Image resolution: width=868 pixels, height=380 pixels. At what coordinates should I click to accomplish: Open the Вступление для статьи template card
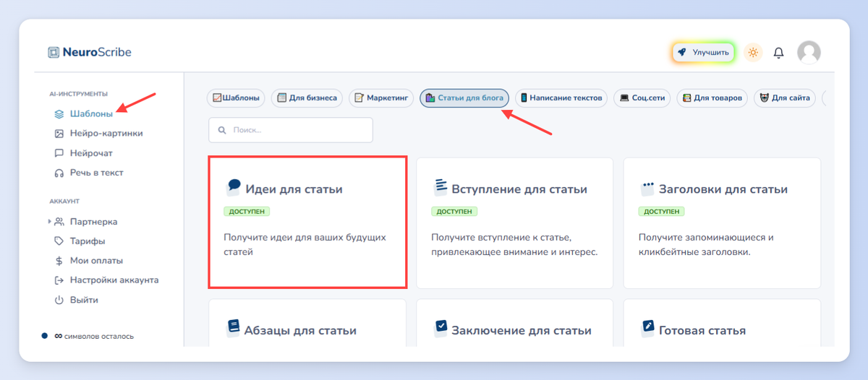(514, 223)
